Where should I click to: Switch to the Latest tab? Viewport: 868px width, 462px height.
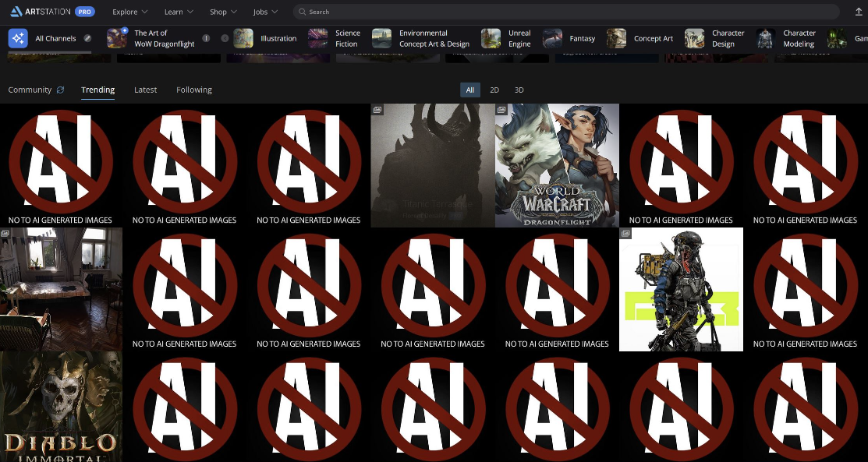(x=145, y=90)
